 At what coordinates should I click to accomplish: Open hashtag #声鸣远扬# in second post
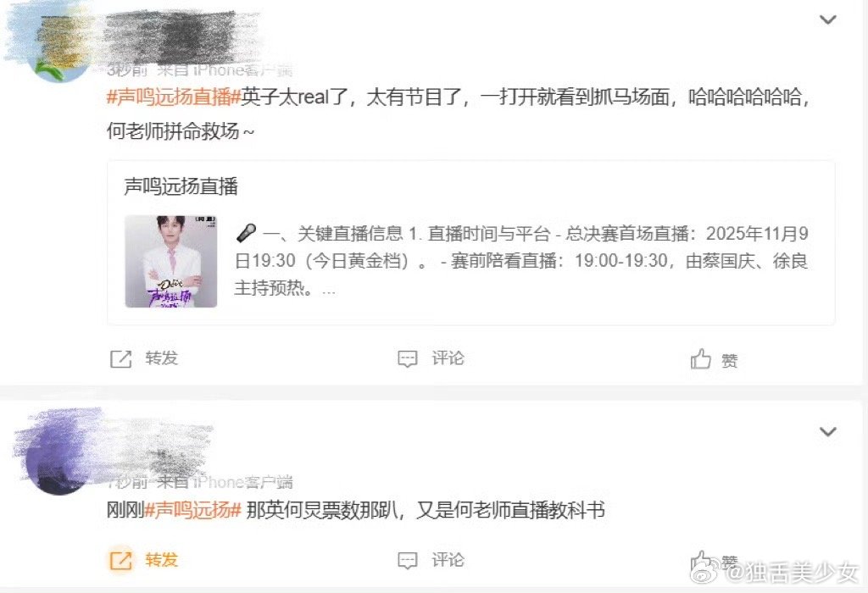click(192, 509)
